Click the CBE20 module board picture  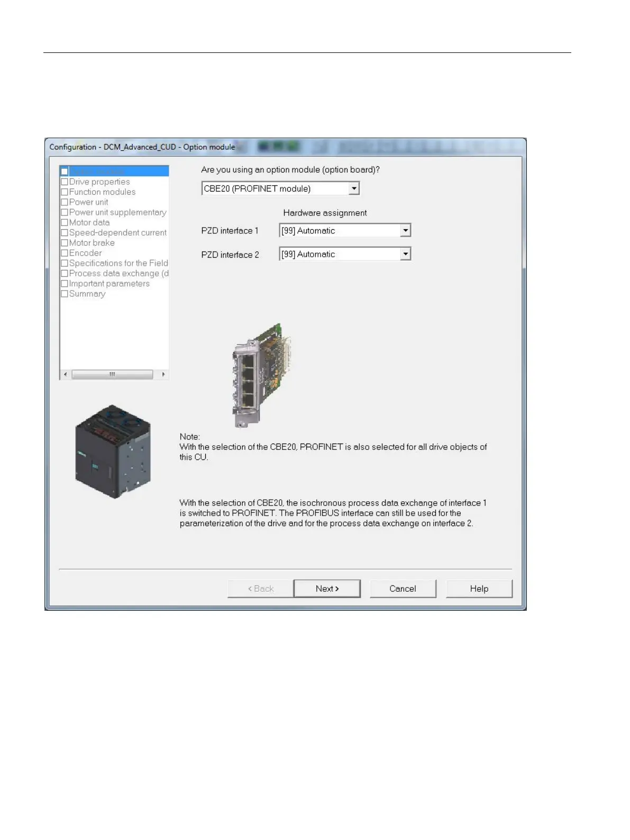[262, 375]
